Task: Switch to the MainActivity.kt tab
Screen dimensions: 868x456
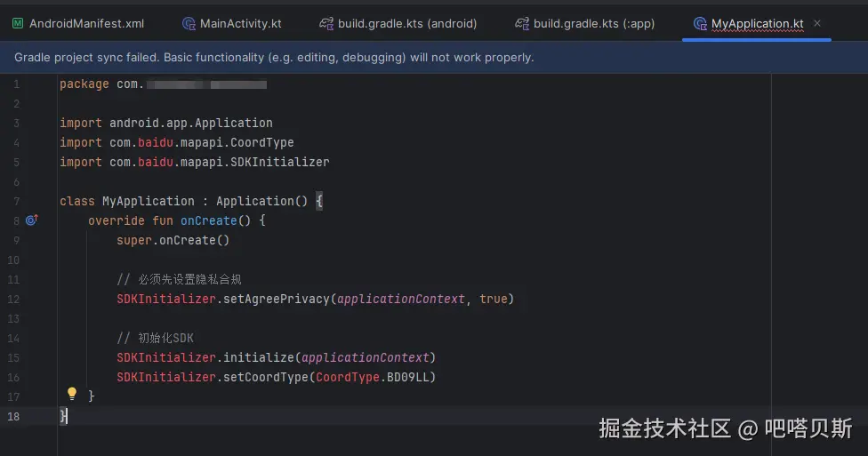Action: coord(232,23)
